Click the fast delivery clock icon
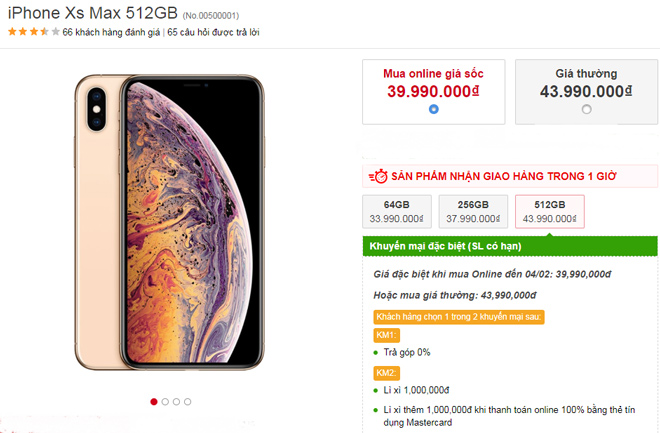 [x=379, y=176]
